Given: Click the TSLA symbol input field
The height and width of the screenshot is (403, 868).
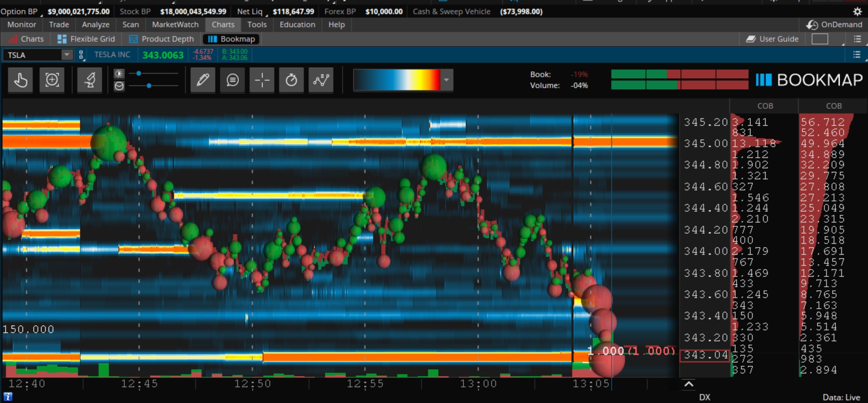Looking at the screenshot, I should point(32,55).
